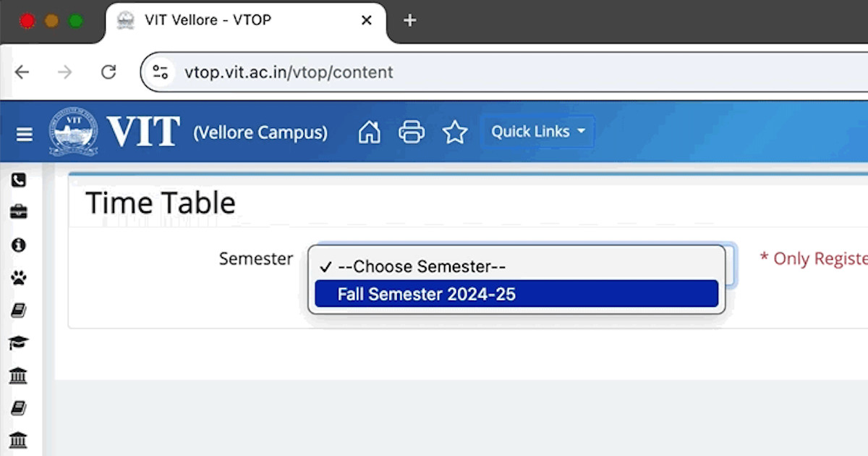The width and height of the screenshot is (868, 456).
Task: Select Fall Semester 2024-25 option
Action: click(x=516, y=294)
